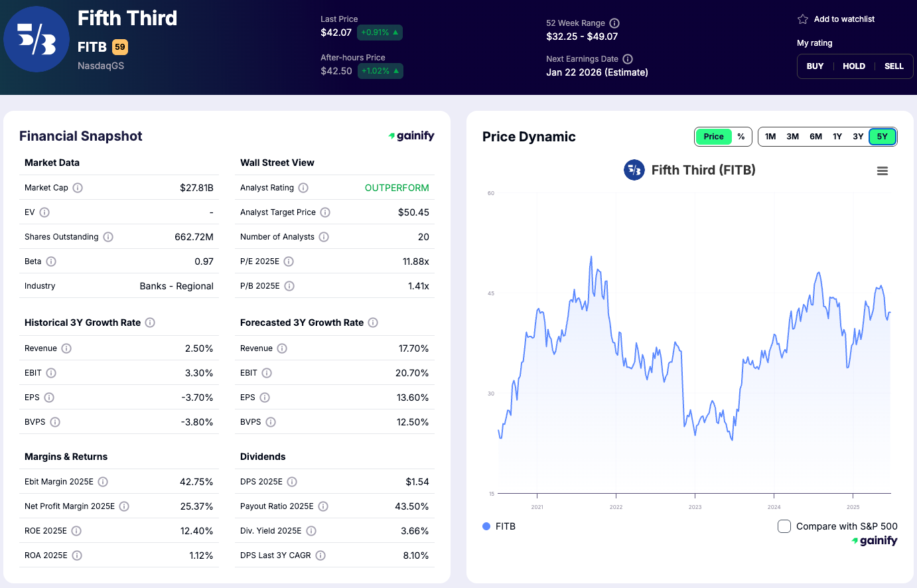Image resolution: width=917 pixels, height=588 pixels.
Task: Open the chart hamburger options menu
Action: pos(882,171)
